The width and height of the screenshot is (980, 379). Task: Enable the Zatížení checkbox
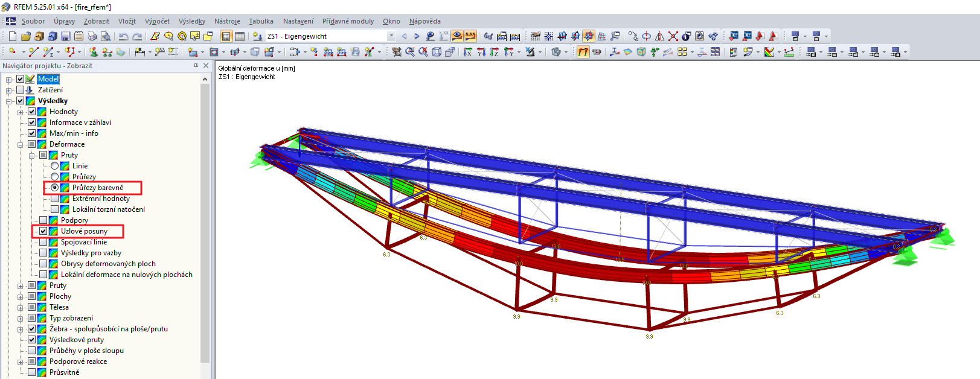click(x=21, y=90)
